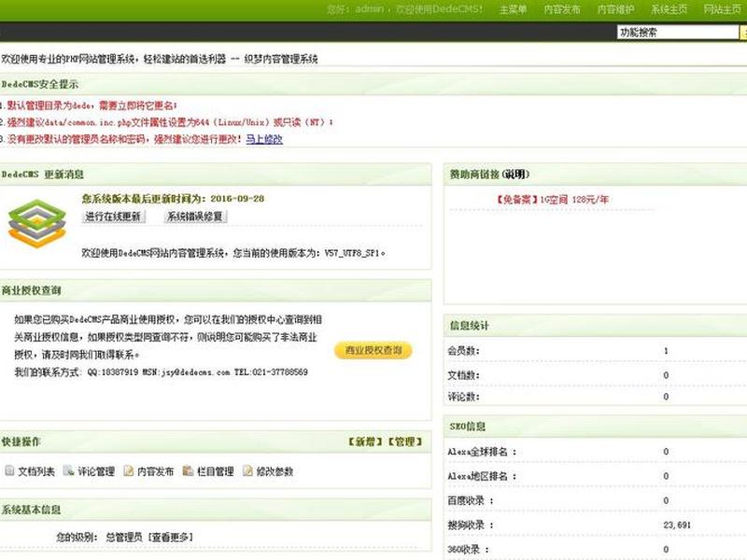The image size is (747, 560).
Task: Click the (说明) link in sponsor links header
Action: 515,175
